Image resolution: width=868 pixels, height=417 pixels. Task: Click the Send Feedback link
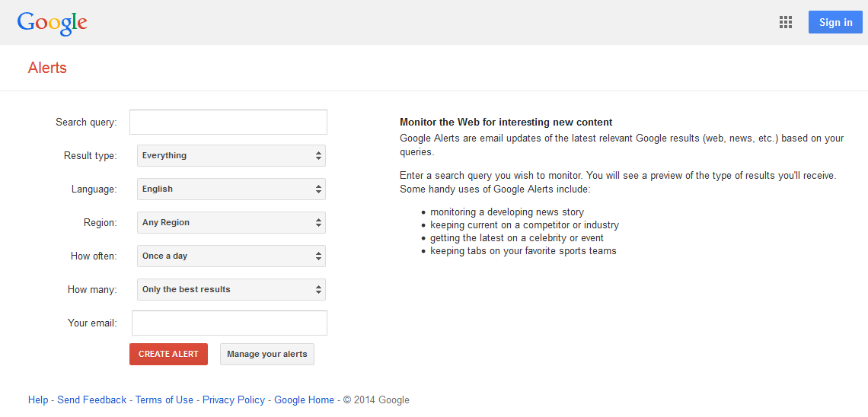pos(92,400)
